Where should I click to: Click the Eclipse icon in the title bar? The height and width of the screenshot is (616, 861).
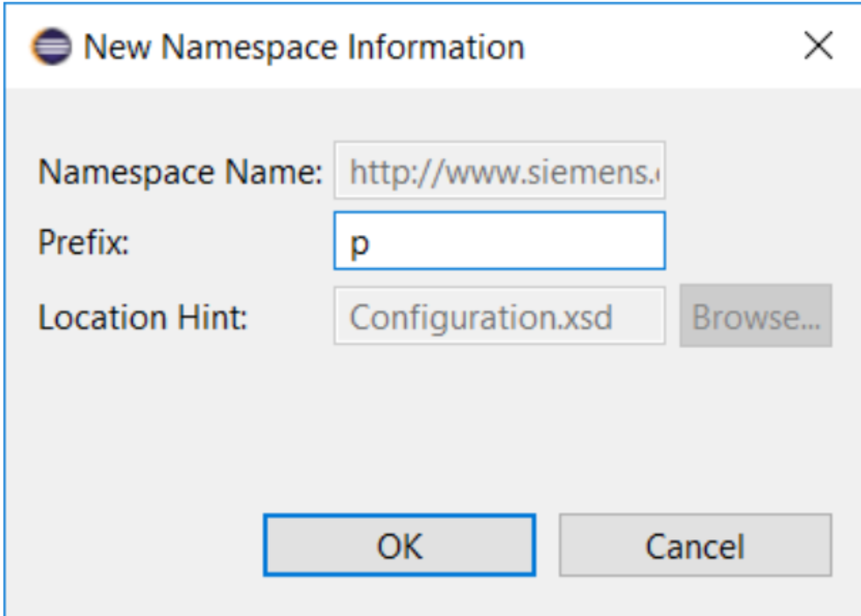(x=51, y=46)
